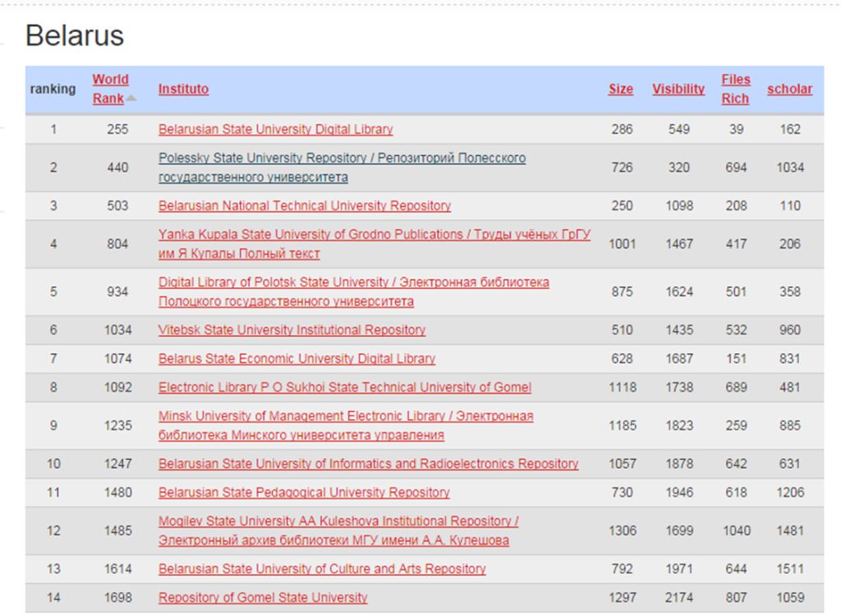Open Belarusian State Pedagogical University Repository
Screen dimensions: 841x616
pyautogui.click(x=304, y=493)
